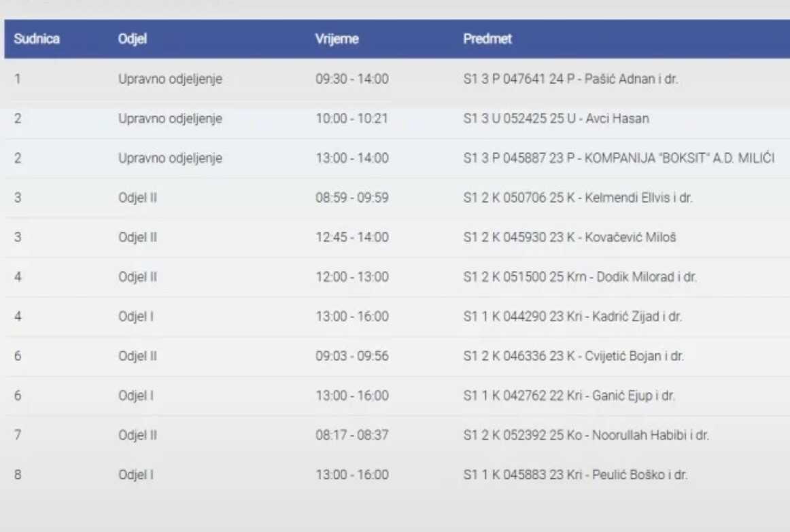The height and width of the screenshot is (532, 790).
Task: Open the Pašić Adnan i dr. case
Action: pos(570,79)
